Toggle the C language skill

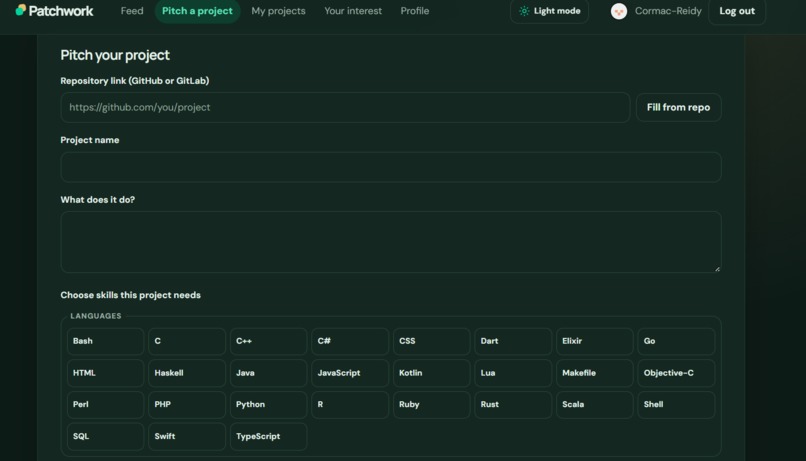point(187,341)
